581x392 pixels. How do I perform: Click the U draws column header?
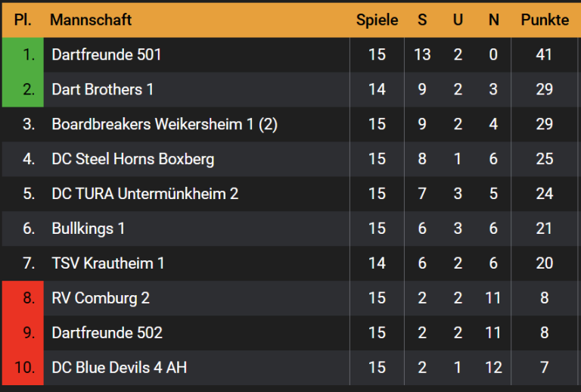[x=458, y=20]
